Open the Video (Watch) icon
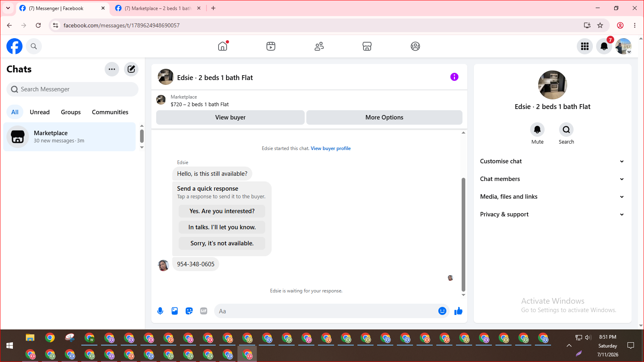 (271, 46)
